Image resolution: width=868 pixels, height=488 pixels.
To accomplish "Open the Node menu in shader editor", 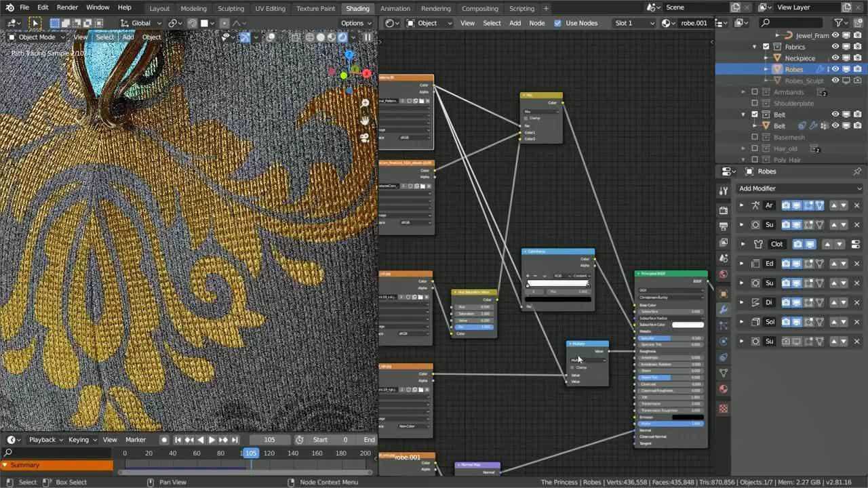I will point(537,22).
